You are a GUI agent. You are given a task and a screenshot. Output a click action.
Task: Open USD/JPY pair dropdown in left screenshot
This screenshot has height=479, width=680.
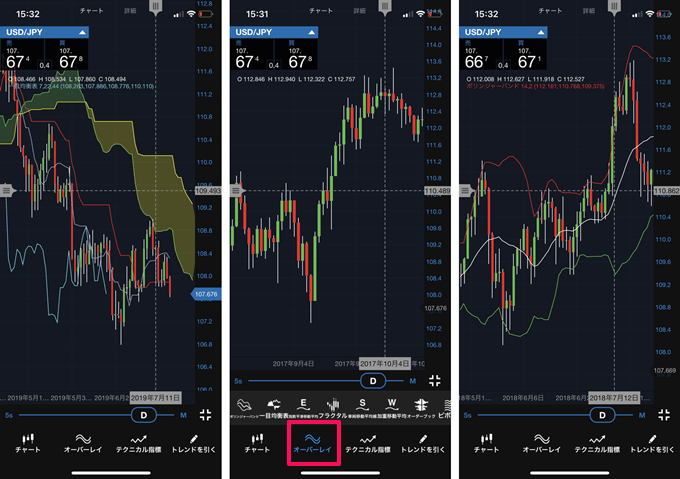click(x=44, y=32)
